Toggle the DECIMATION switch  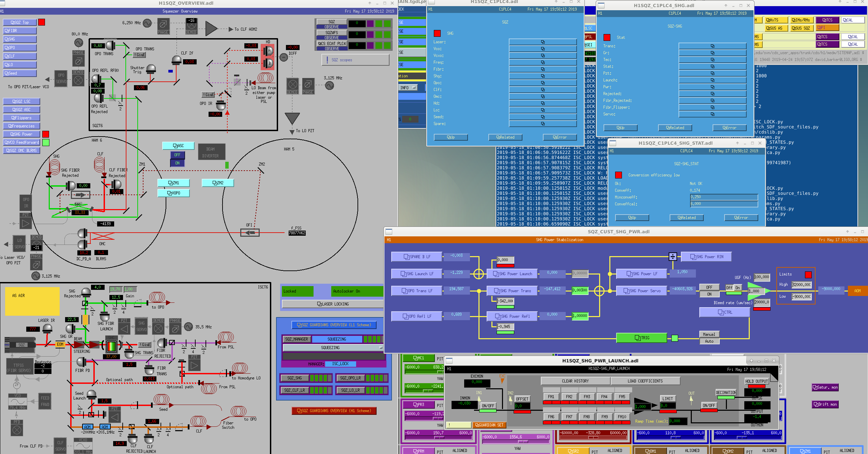pyautogui.click(x=726, y=393)
